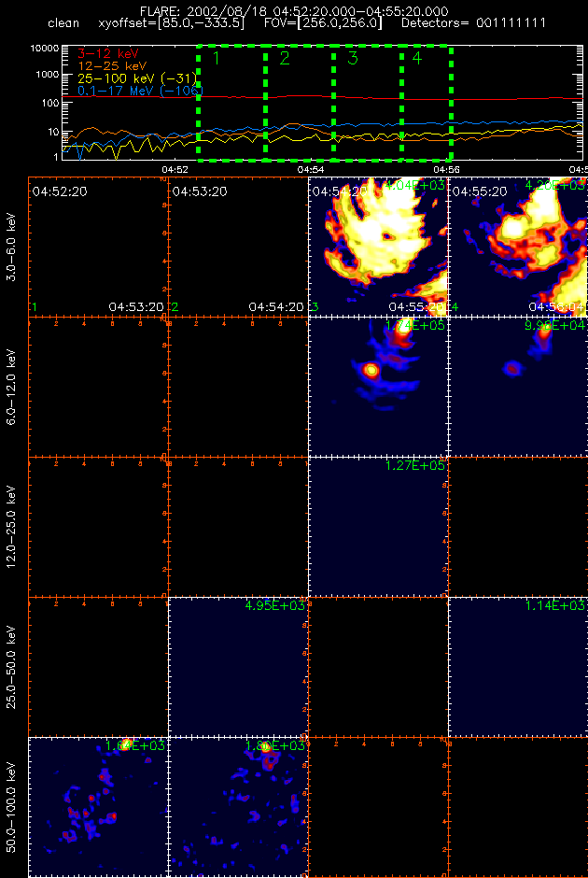This screenshot has height=878, width=588.
Task: Select interval number 1 in the light curve
Action: [217, 58]
